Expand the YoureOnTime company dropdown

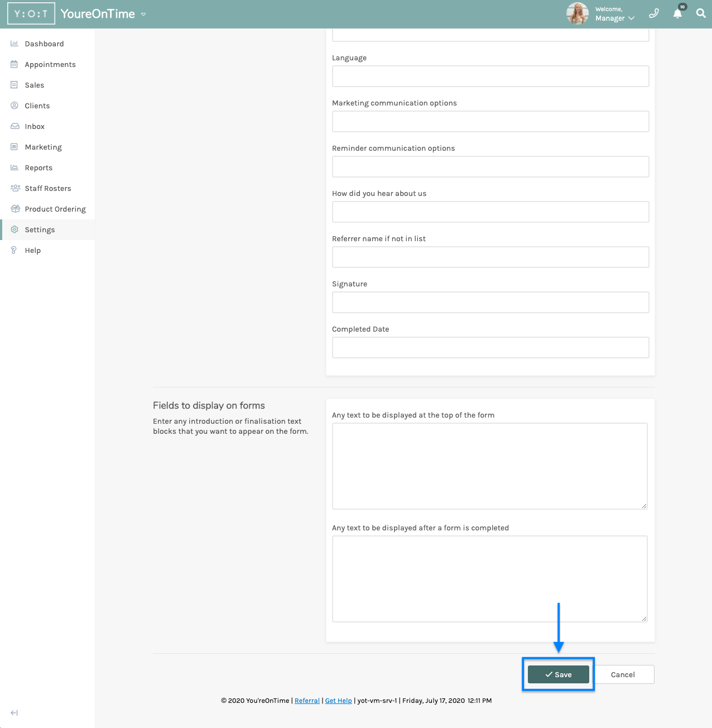pos(143,14)
